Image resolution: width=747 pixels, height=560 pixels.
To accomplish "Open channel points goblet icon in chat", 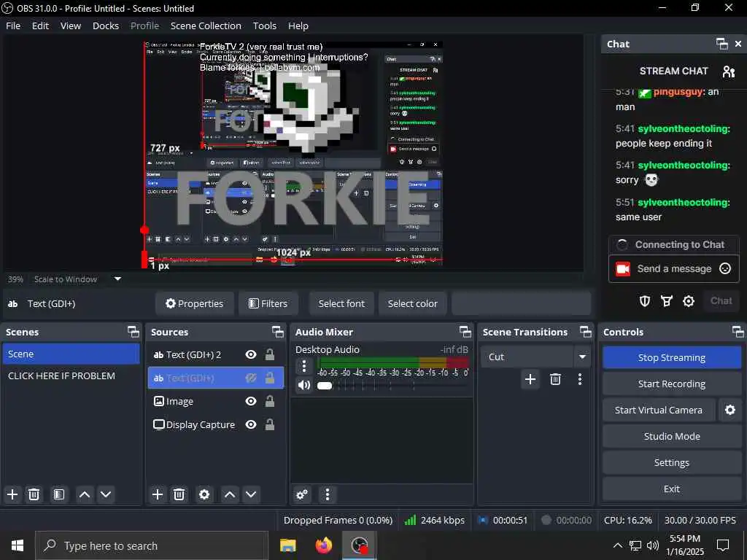I will pyautogui.click(x=667, y=301).
